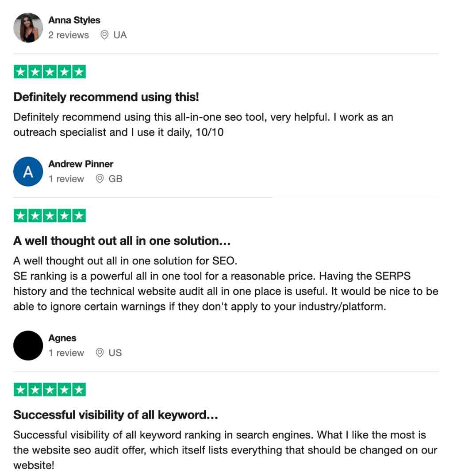Viewport: 453px width, 476px height.
Task: Open "A well thought out all in one solution…" title
Action: click(x=122, y=241)
